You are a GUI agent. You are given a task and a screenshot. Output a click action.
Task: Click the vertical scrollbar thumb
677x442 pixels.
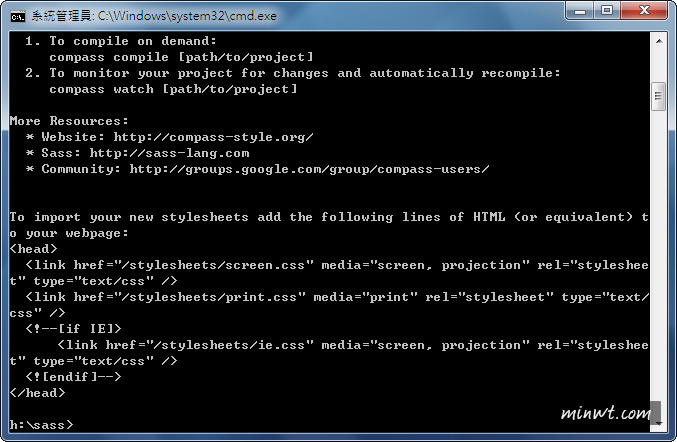(x=658, y=96)
